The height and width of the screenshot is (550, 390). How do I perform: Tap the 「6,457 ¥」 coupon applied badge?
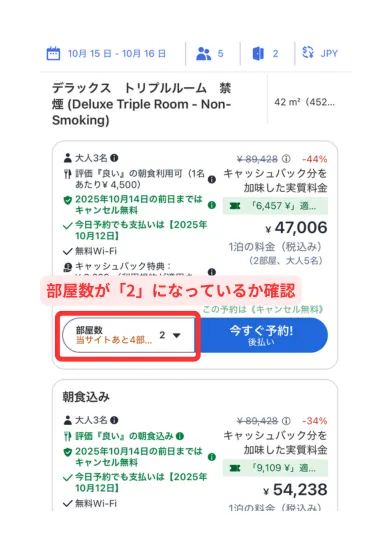tap(275, 206)
